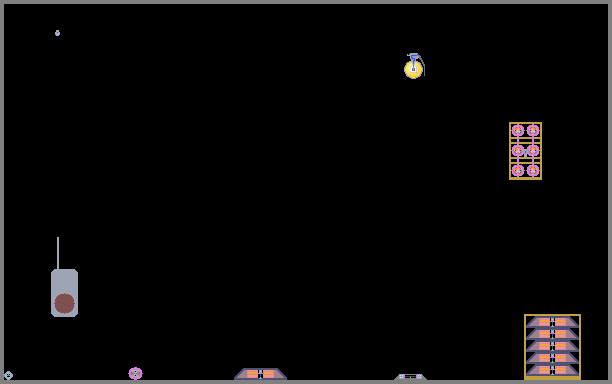Pick the middle-right round mine in rack

pos(533,150)
